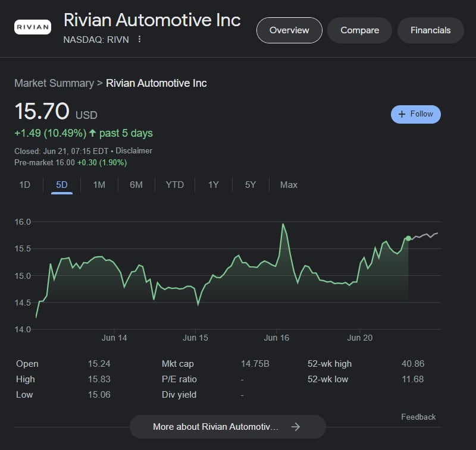Image resolution: width=476 pixels, height=450 pixels.
Task: View the Max chart range
Action: pyautogui.click(x=289, y=185)
